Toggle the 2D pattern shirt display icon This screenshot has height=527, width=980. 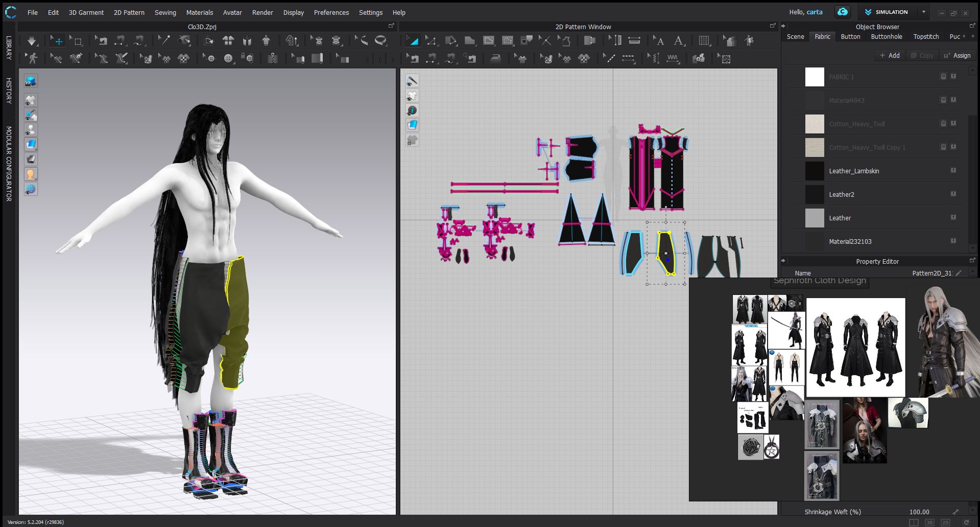pos(412,96)
